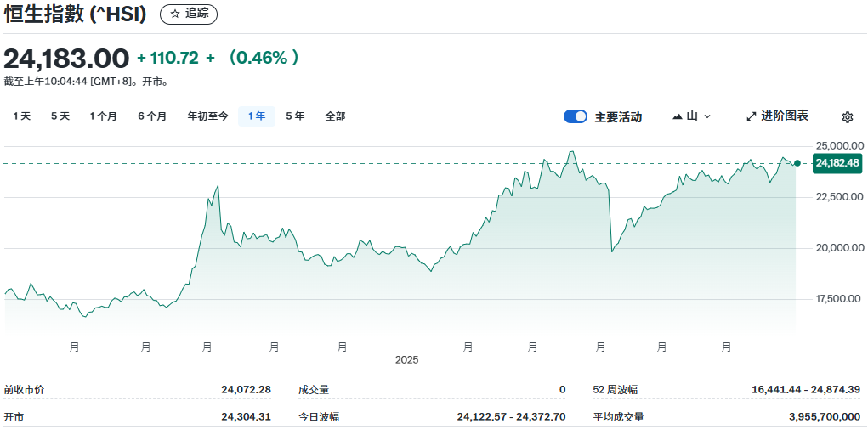868x429 pixels.
Task: Expand the 山 chart type dropdown
Action: click(691, 116)
